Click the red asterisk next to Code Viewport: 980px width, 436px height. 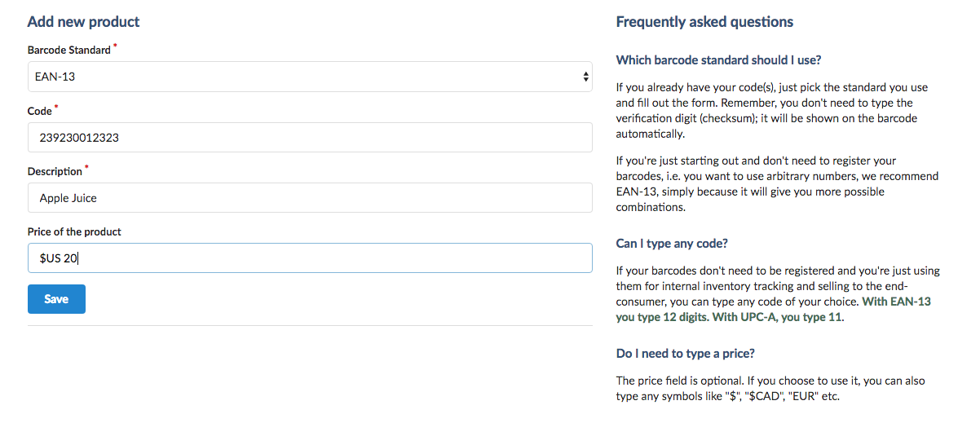[x=56, y=108]
